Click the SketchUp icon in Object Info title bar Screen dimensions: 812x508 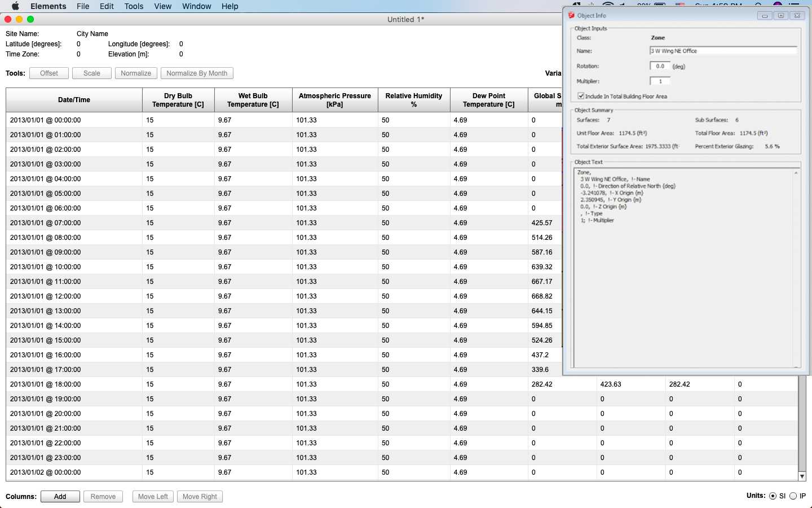tap(571, 15)
